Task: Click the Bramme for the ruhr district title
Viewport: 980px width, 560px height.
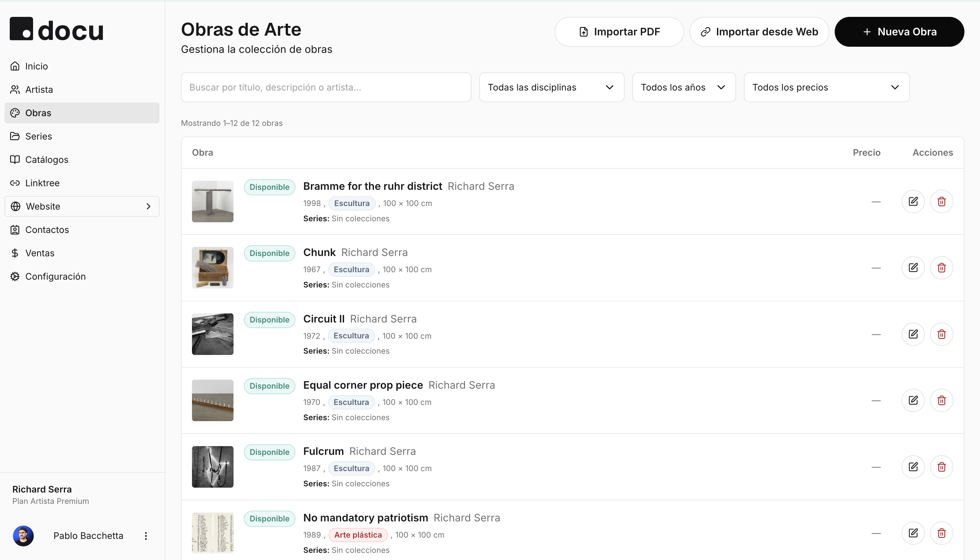Action: point(372,186)
